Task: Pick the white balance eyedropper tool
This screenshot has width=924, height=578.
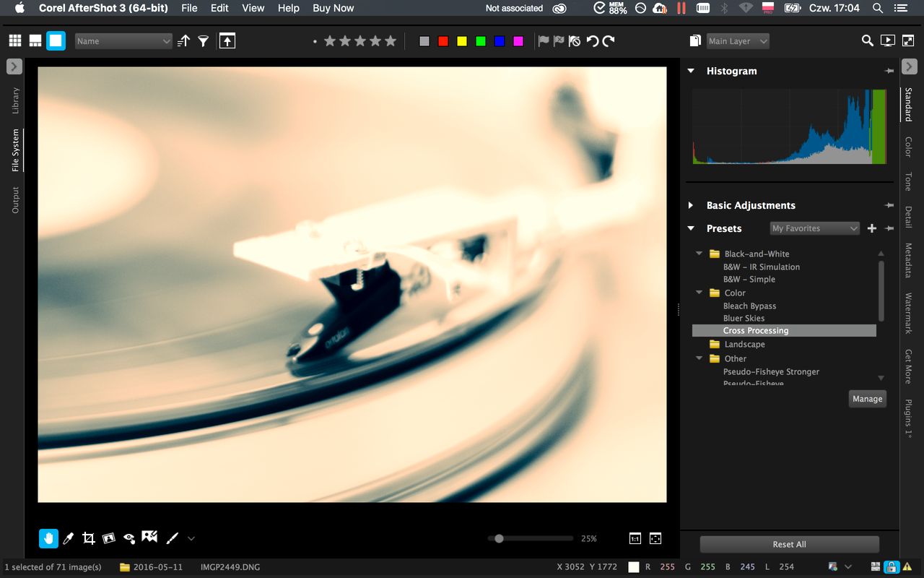Action: 69,538
